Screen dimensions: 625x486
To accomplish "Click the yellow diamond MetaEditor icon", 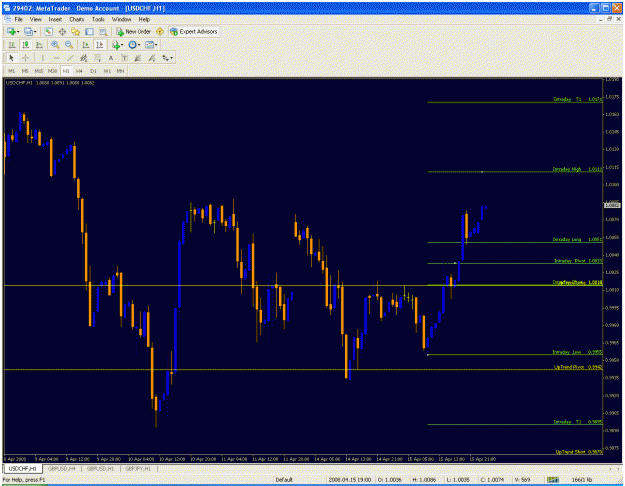I will [x=160, y=31].
